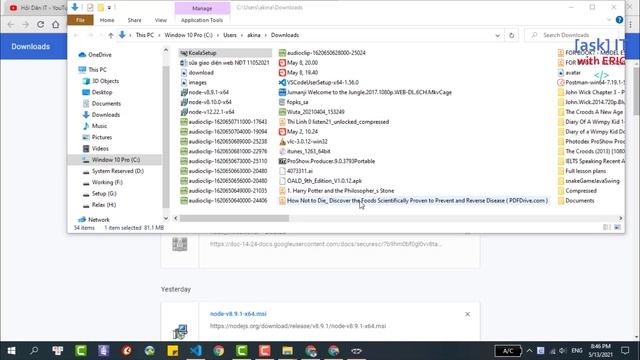Screen dimensions: 640x360
Task: Click the Up one level arrow
Action: (111, 35)
